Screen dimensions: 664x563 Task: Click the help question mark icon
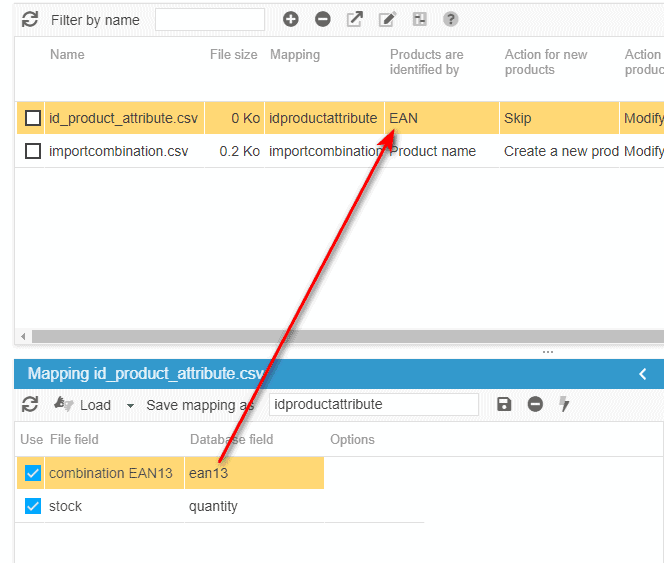[x=451, y=19]
